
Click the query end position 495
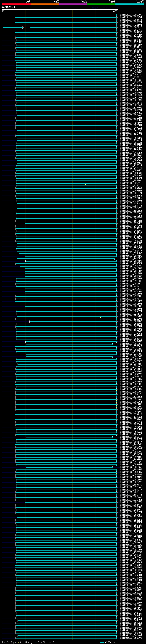(115, 11)
